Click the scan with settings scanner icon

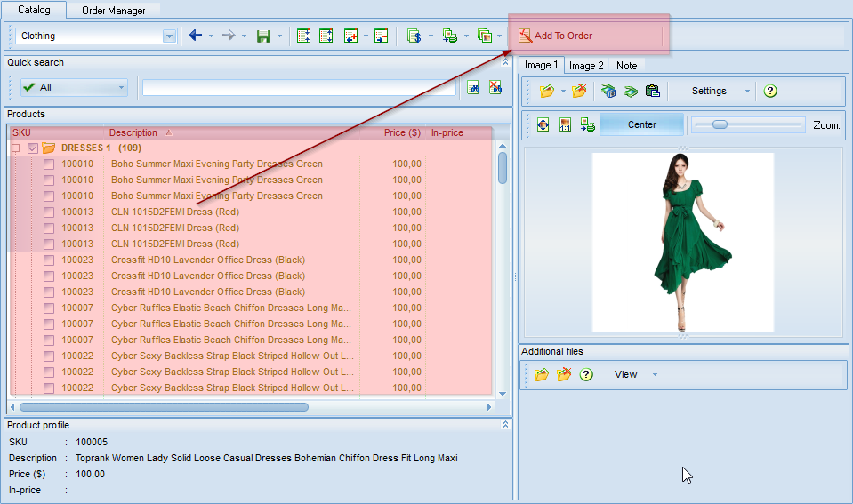click(x=608, y=91)
